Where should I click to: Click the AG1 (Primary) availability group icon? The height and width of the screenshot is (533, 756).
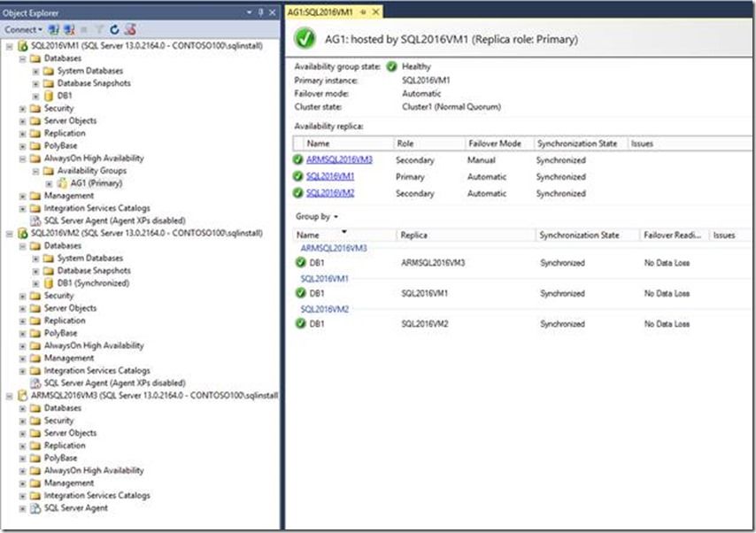pos(62,183)
